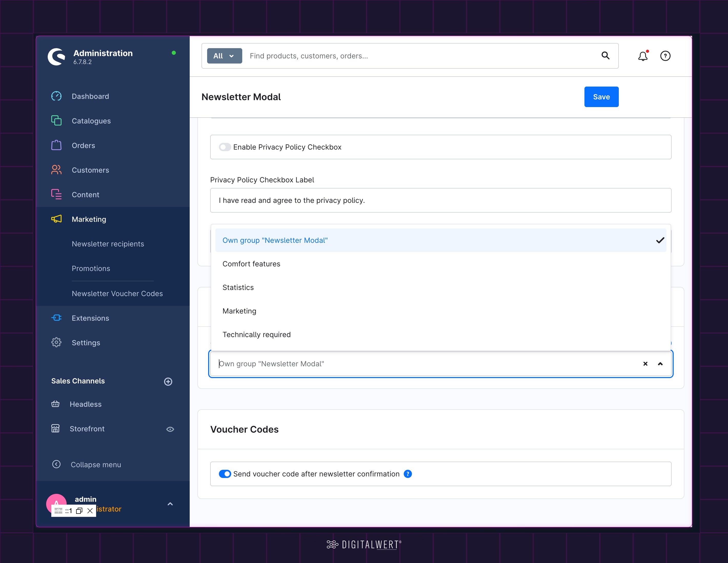Click the overlay widget close X
Screen dimensions: 728x563
click(90, 511)
